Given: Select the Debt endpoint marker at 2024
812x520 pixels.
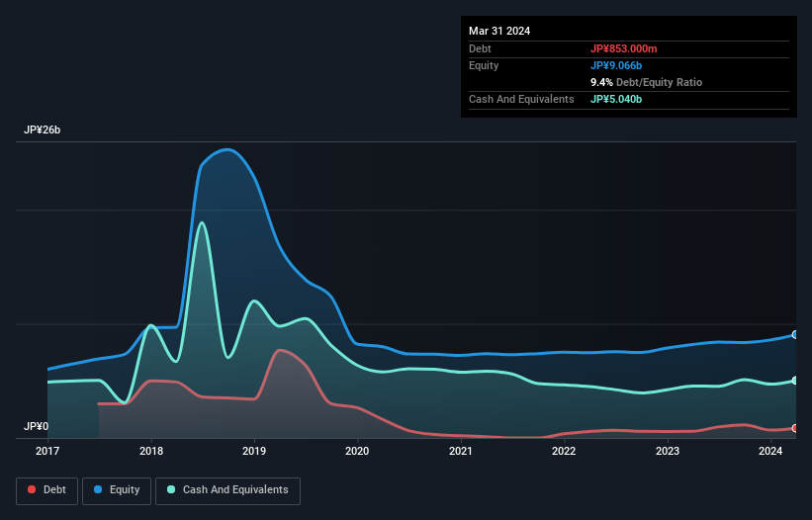Looking at the screenshot, I should pyautogui.click(x=795, y=428).
